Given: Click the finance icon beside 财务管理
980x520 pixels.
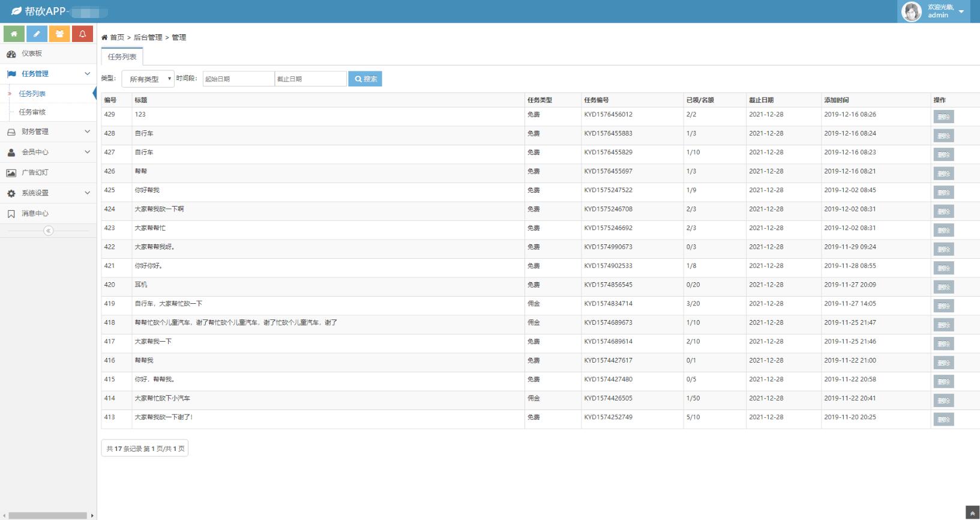Looking at the screenshot, I should (11, 132).
